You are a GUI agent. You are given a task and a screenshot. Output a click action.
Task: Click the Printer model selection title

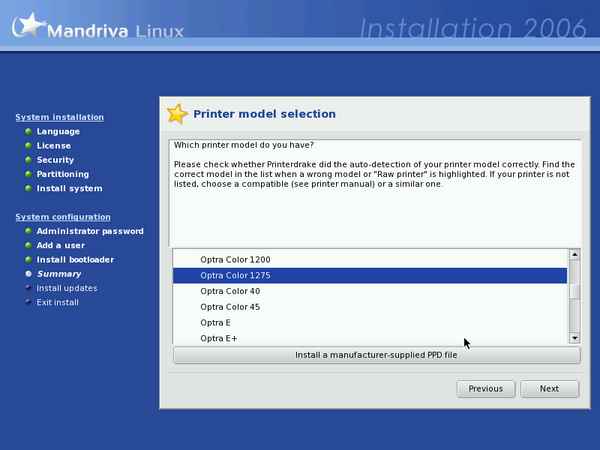(x=264, y=114)
